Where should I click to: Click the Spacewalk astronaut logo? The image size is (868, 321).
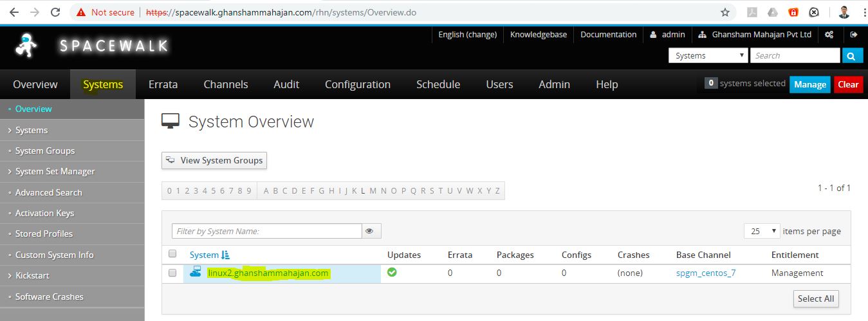(26, 45)
